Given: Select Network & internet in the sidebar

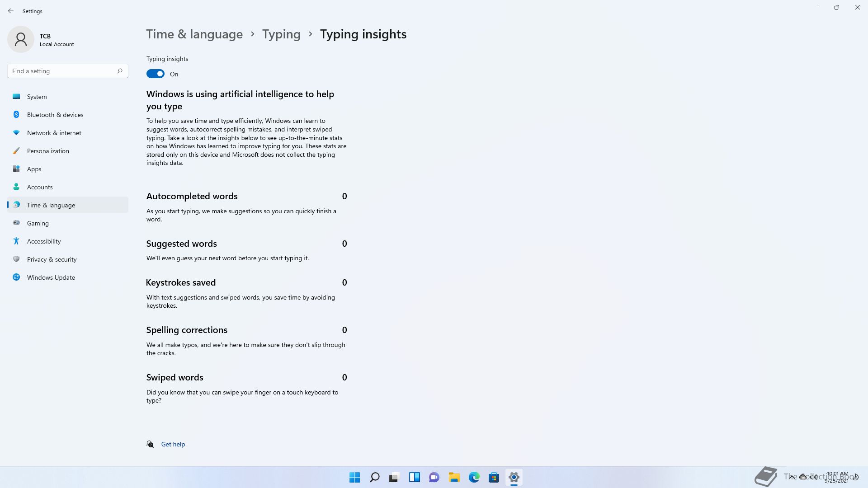Looking at the screenshot, I should [68, 133].
